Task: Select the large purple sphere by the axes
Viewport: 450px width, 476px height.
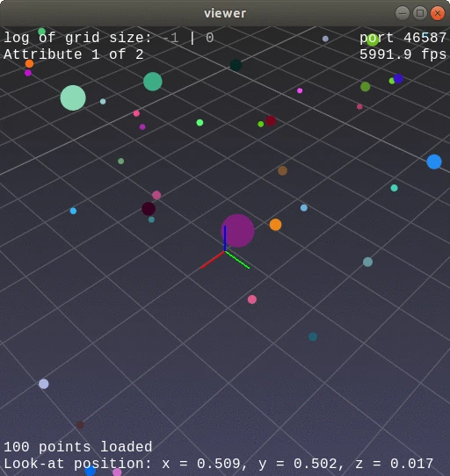Action: click(237, 231)
